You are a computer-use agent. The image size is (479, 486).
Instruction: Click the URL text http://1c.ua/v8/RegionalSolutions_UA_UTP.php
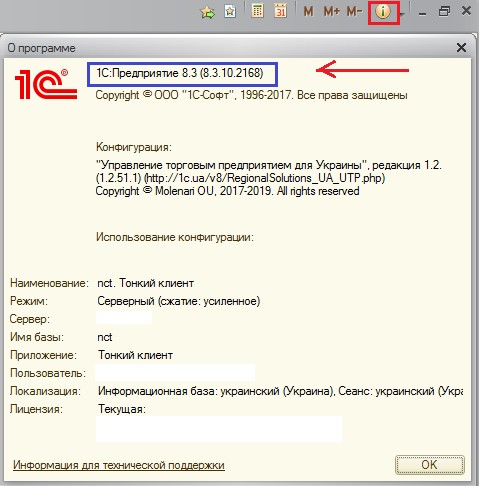coord(265,178)
